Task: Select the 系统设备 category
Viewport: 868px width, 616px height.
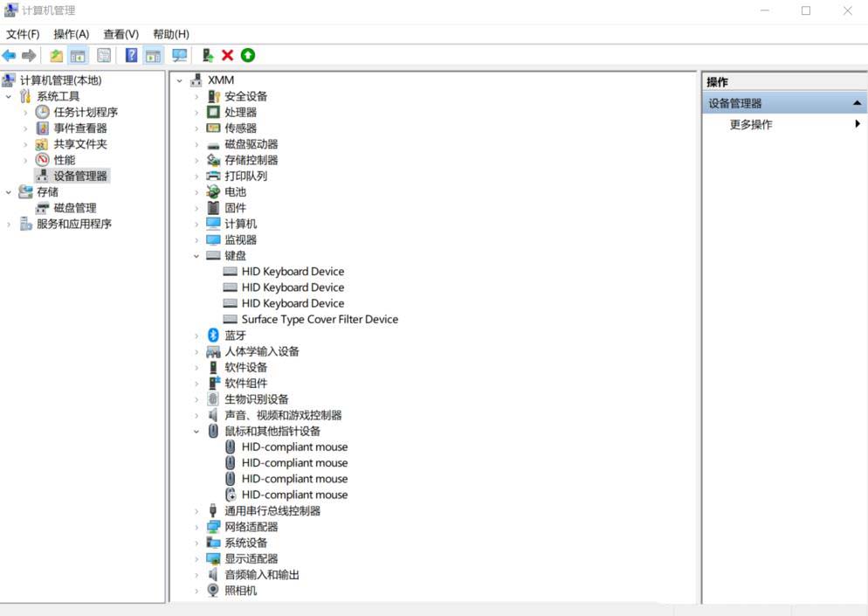Action: click(x=245, y=543)
